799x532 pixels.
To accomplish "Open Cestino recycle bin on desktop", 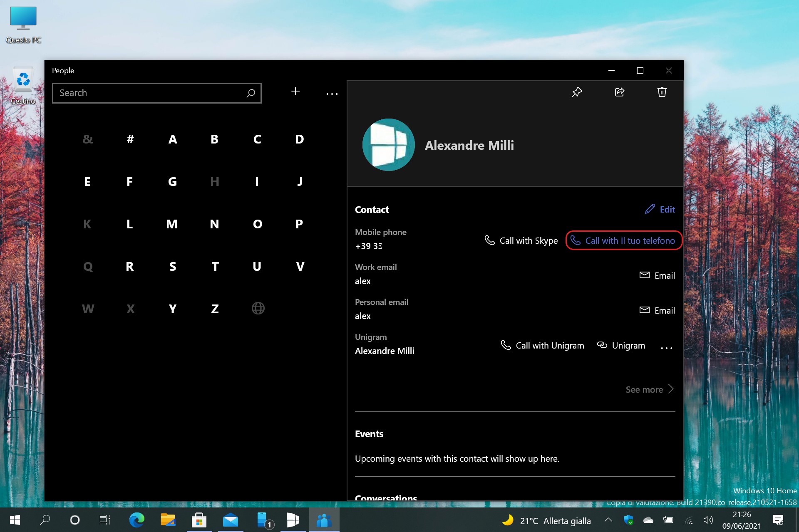I will click(23, 85).
